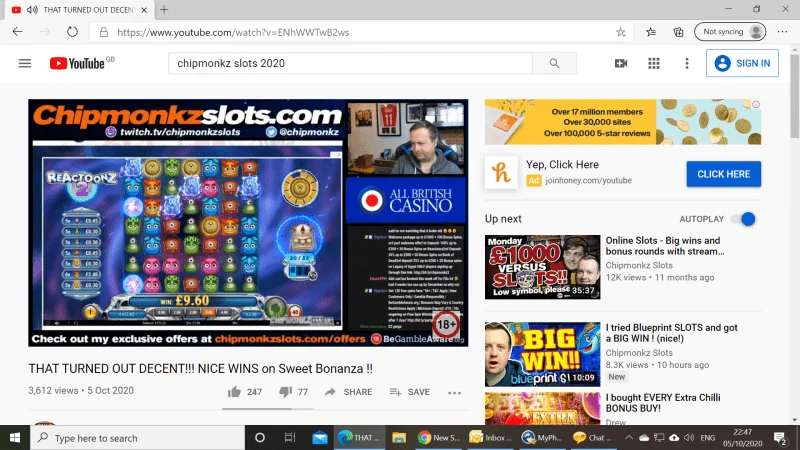
Task: Click the video title text
Action: (x=201, y=368)
